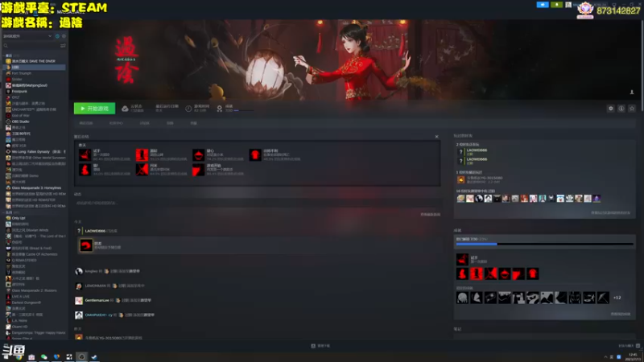Click the cloud status icon
The image size is (644, 362).
click(x=125, y=109)
